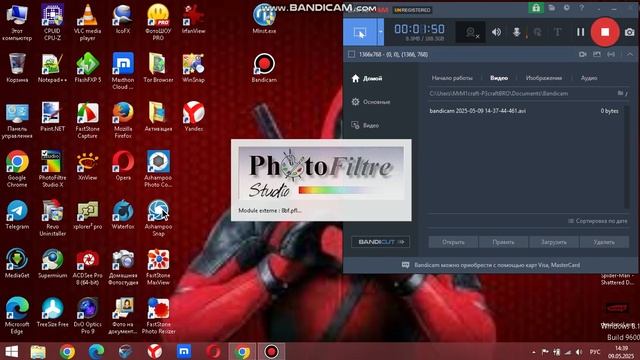Screen dimensions: 640x360
Task: Tick the square icon beside 1366x768
Action: click(x=351, y=54)
